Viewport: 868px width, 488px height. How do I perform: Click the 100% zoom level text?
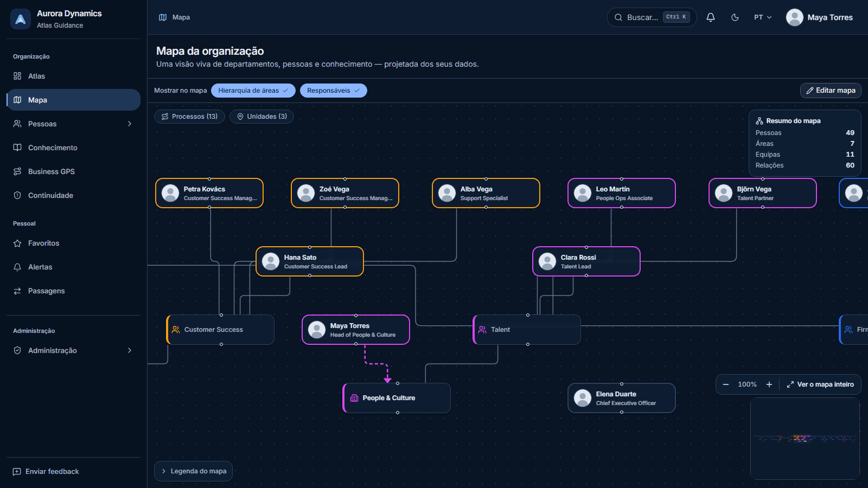(x=747, y=384)
